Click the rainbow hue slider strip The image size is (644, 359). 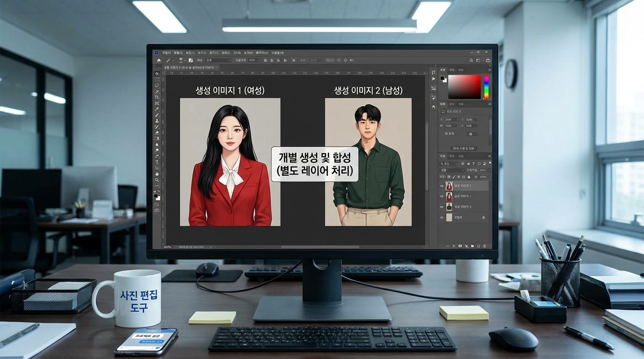click(486, 87)
